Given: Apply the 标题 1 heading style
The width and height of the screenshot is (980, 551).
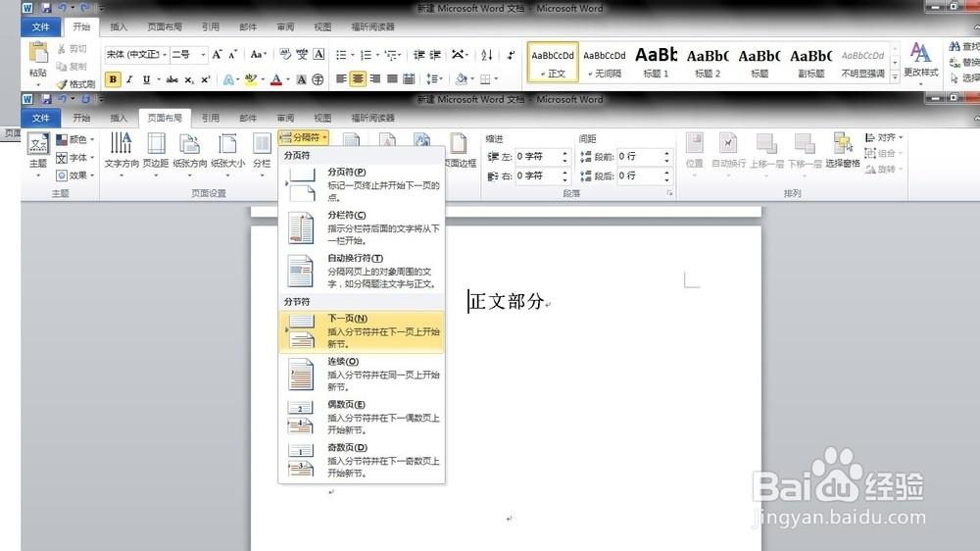Looking at the screenshot, I should (656, 62).
